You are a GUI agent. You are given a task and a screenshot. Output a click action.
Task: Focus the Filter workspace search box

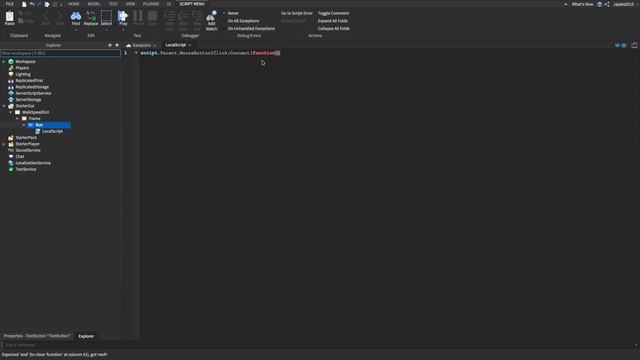pos(60,53)
